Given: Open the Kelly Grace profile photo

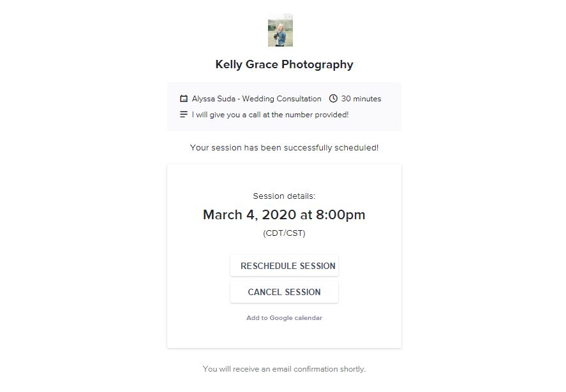Looking at the screenshot, I should (x=281, y=30).
